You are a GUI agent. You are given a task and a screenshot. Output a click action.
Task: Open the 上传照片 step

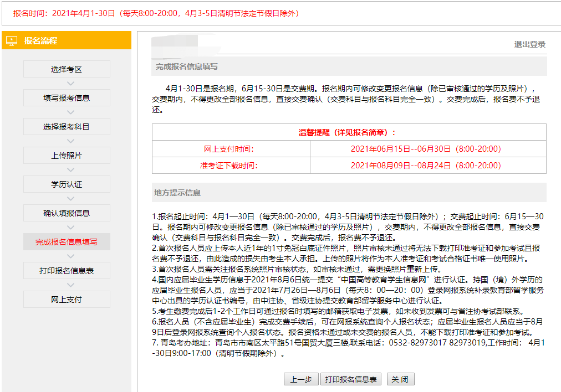(x=67, y=156)
